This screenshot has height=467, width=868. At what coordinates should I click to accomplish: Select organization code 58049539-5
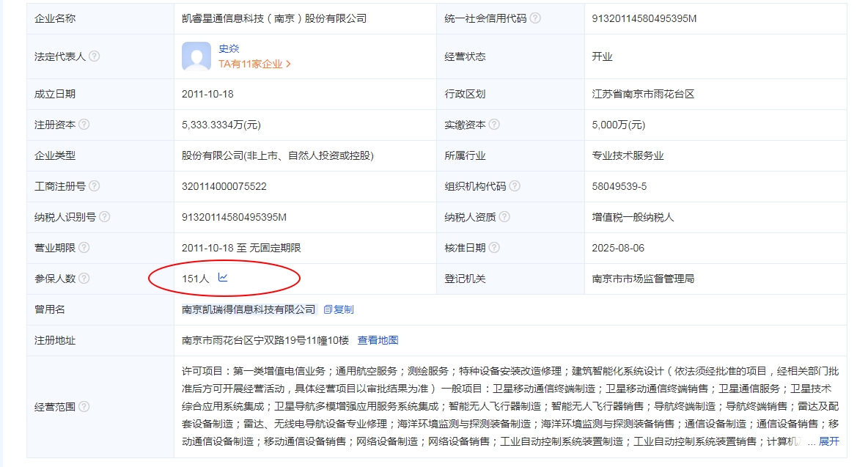point(619,186)
